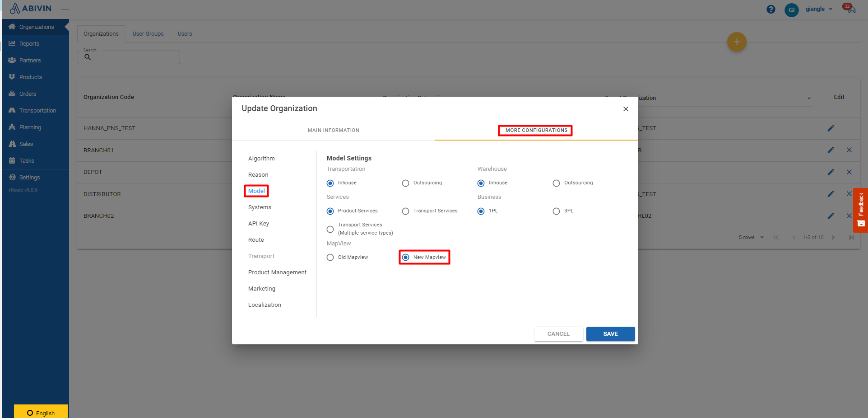Delete the BRANCH01 organization
Viewport: 868px width, 418px height.
point(849,150)
